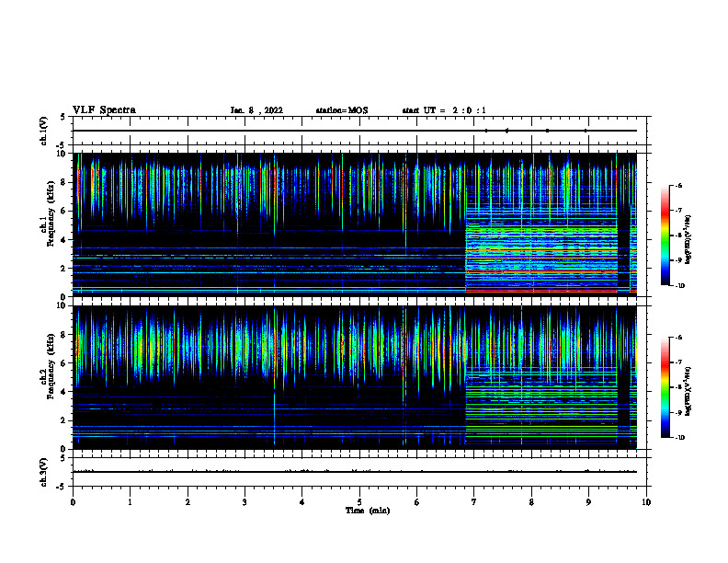Click the "station=MOS" label

(x=342, y=110)
